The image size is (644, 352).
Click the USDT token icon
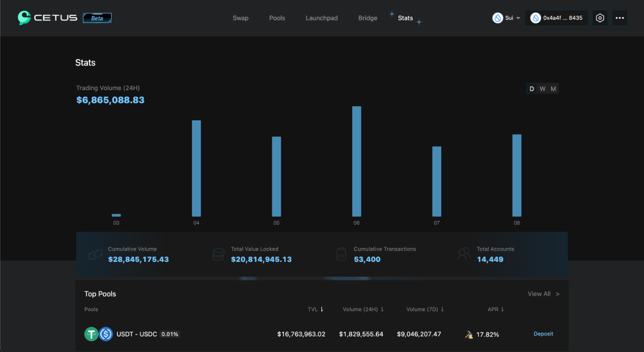(91, 334)
